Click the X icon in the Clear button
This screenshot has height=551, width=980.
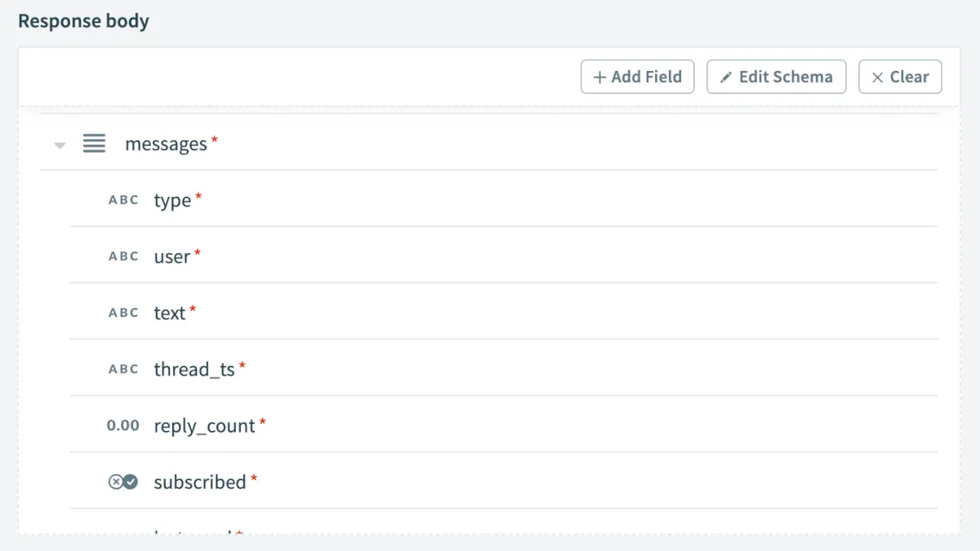878,78
